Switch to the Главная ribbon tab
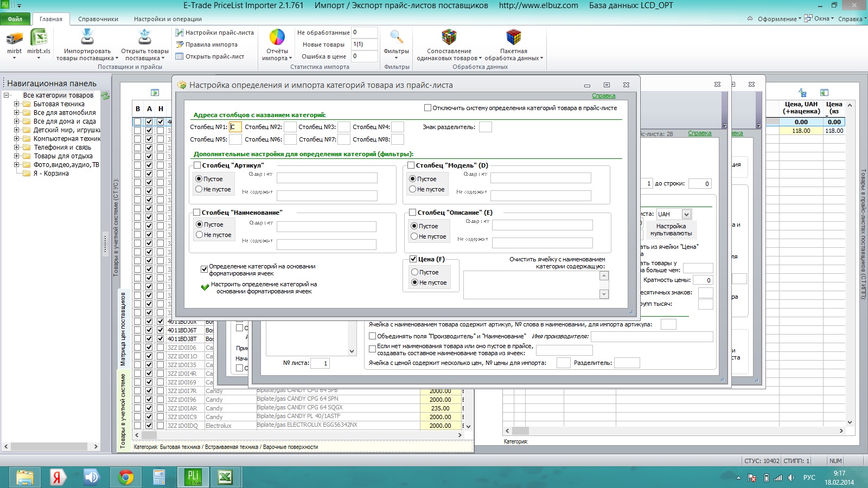The image size is (868, 488). pos(51,19)
